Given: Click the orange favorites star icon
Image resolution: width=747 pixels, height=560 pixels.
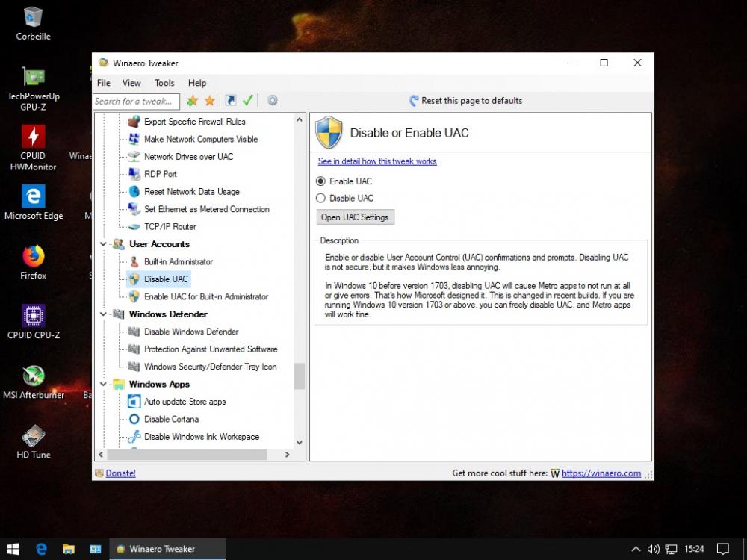Looking at the screenshot, I should click(x=210, y=101).
